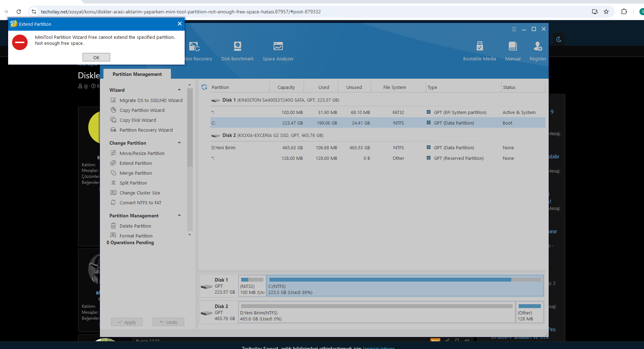Click the Copy Disk Wizard icon

(x=113, y=120)
